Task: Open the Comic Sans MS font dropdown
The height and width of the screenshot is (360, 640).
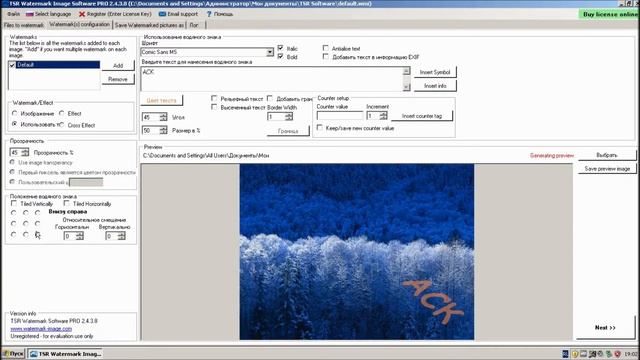Action: tap(270, 52)
